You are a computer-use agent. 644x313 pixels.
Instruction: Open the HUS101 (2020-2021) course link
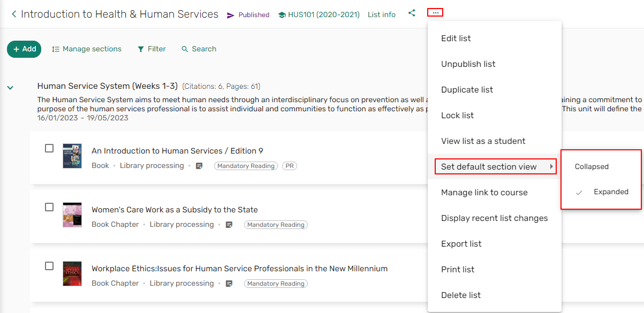(x=323, y=15)
